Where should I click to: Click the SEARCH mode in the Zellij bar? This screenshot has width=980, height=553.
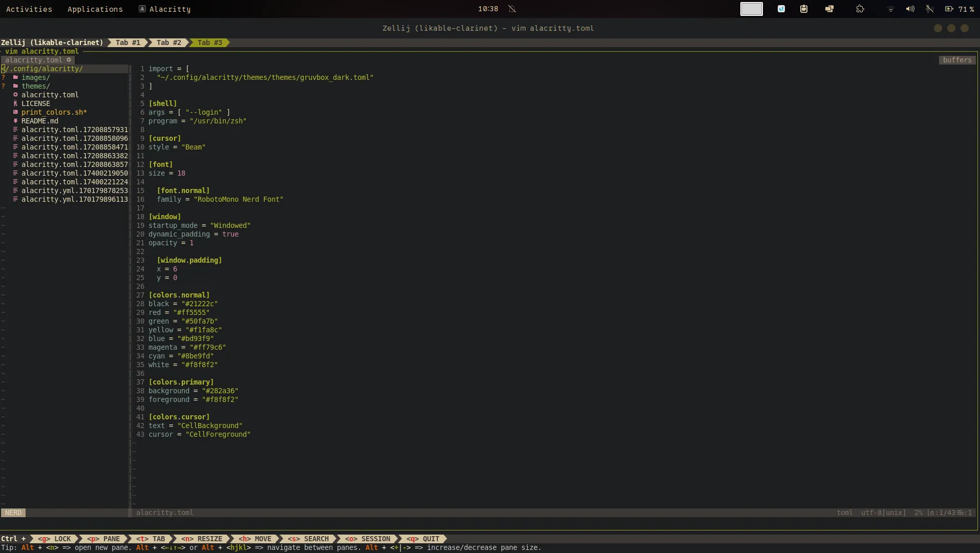coord(308,539)
